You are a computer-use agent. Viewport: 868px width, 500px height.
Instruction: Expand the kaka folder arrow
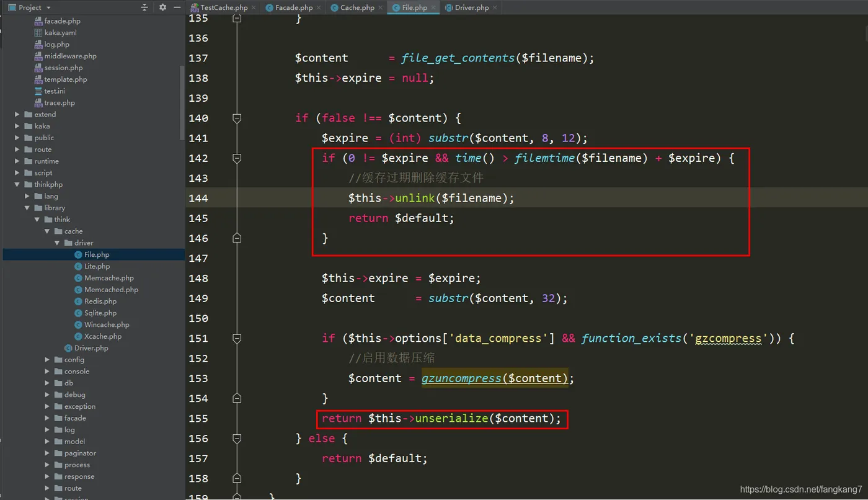17,126
